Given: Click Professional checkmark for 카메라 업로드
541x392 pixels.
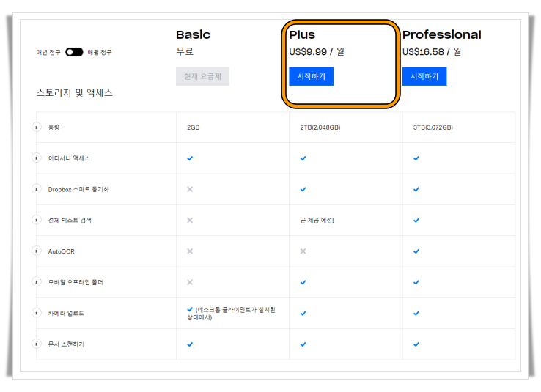Looking at the screenshot, I should [x=416, y=314].
